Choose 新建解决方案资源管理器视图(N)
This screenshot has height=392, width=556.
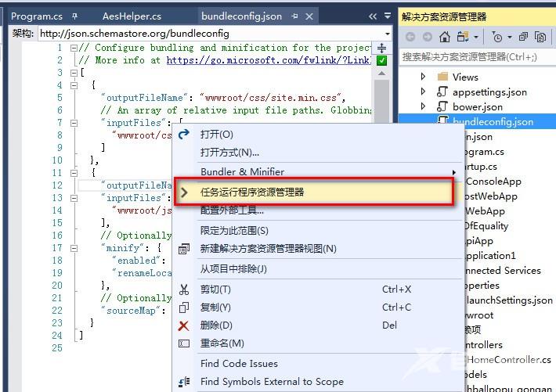coord(268,249)
